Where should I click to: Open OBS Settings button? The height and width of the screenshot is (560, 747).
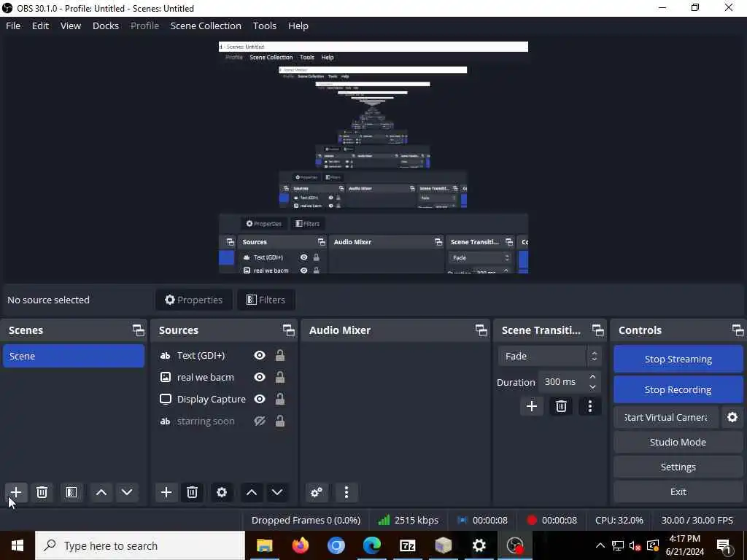click(678, 467)
